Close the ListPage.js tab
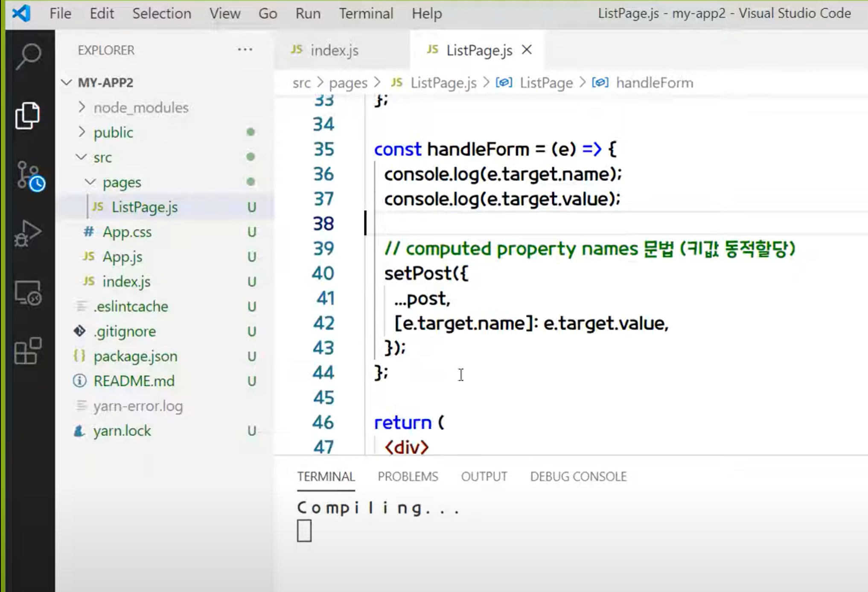 coord(527,50)
